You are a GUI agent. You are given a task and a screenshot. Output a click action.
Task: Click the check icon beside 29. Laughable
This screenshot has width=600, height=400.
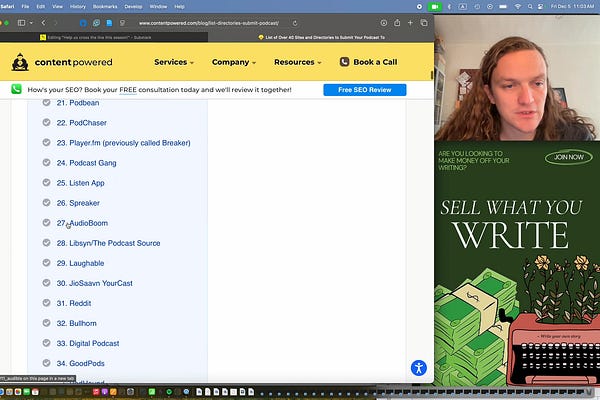pyautogui.click(x=46, y=263)
